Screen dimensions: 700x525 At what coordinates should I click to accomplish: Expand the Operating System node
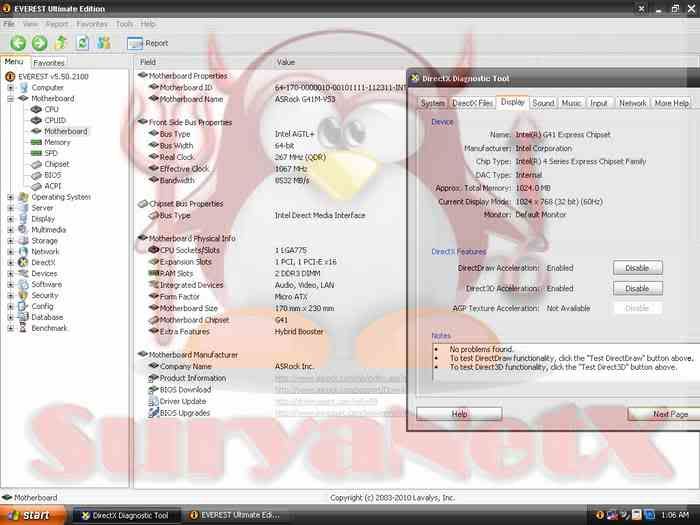pyautogui.click(x=10, y=197)
